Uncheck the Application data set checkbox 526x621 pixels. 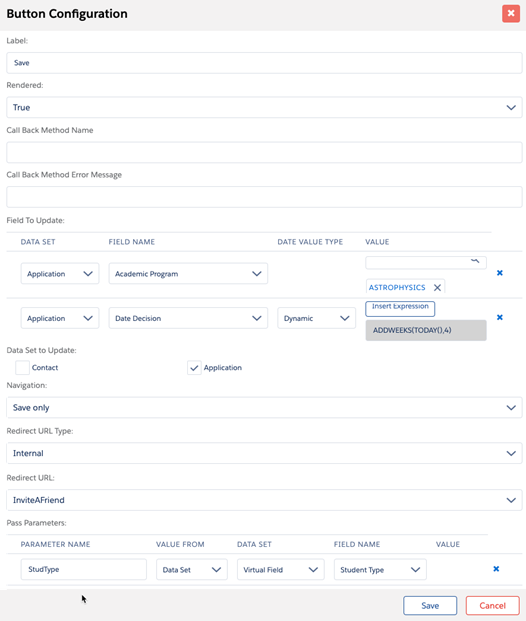click(194, 368)
